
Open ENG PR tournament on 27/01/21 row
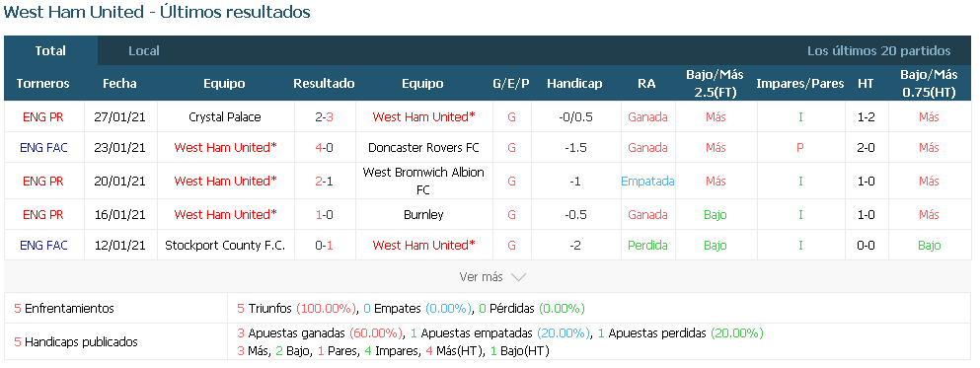pos(43,116)
